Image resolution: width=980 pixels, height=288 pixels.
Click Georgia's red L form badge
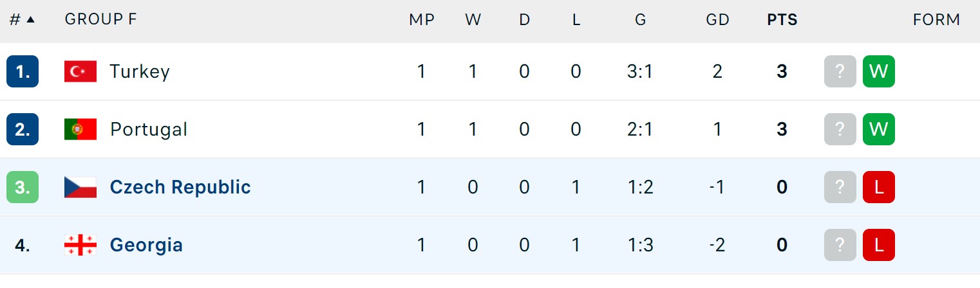point(879,245)
